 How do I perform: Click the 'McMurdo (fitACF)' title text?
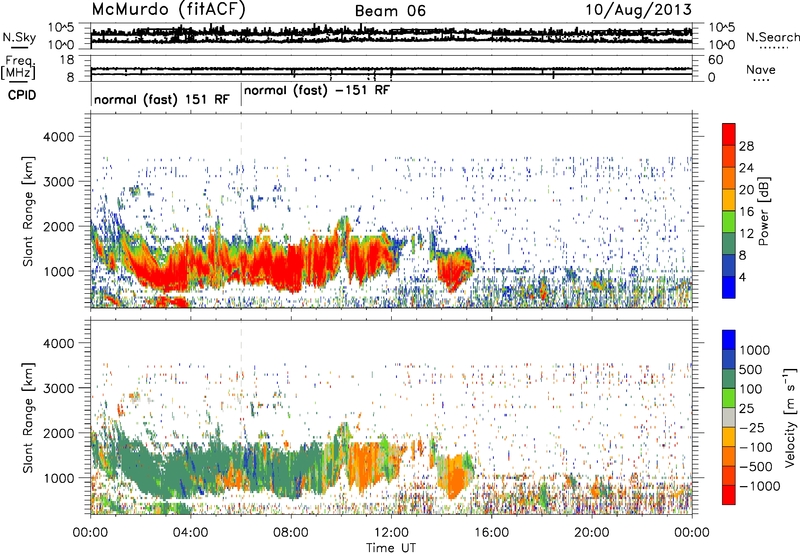pyautogui.click(x=168, y=10)
